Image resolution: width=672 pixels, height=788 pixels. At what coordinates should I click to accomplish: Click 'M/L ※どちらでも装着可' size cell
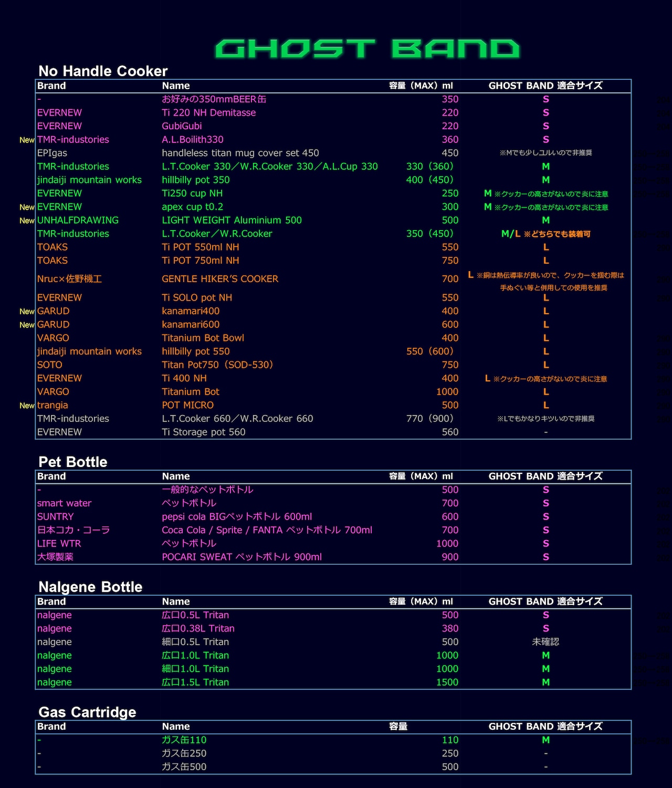click(x=546, y=234)
